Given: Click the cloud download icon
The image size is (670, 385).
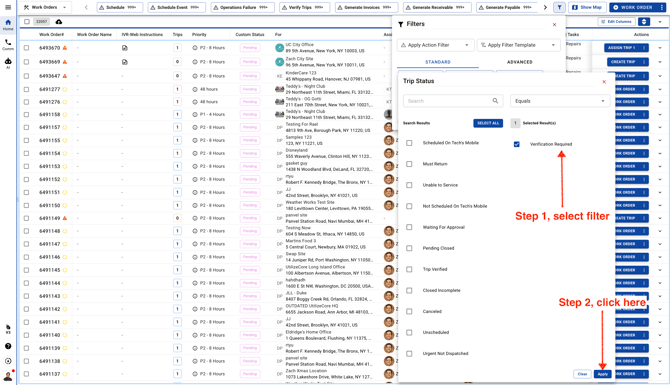Looking at the screenshot, I should point(59,21).
